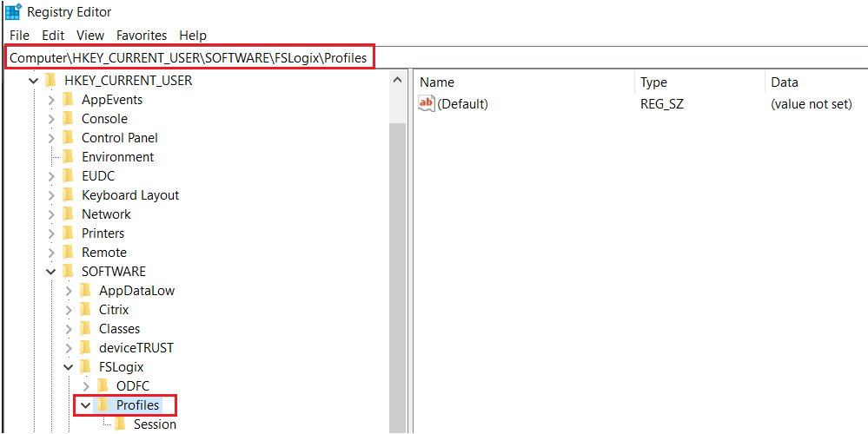Image resolution: width=868 pixels, height=434 pixels.
Task: Select the AppEvents key label
Action: pos(112,100)
